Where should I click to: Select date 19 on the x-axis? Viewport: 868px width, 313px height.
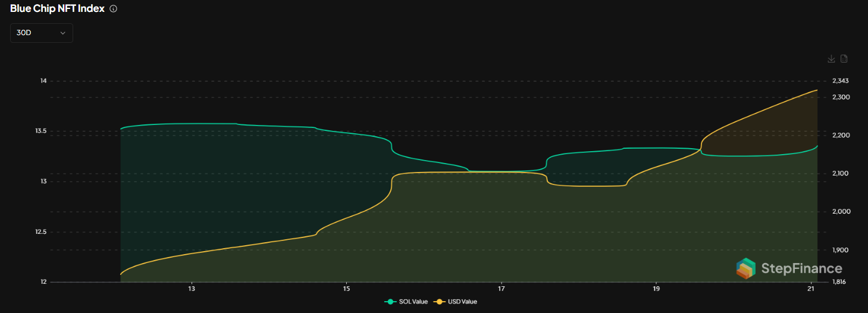656,289
